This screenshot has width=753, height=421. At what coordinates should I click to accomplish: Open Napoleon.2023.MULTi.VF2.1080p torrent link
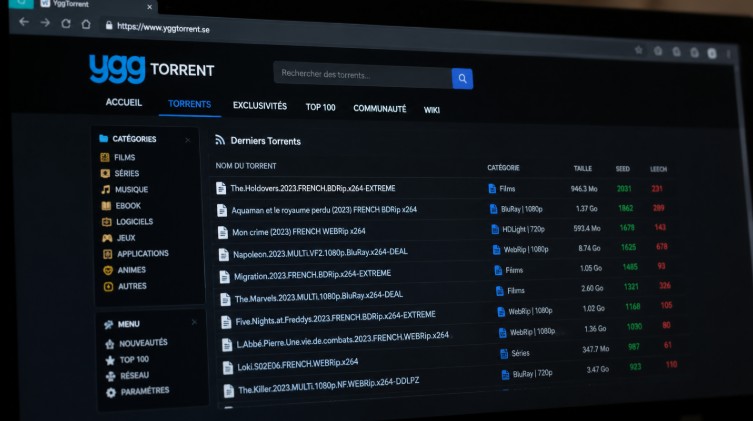click(x=320, y=253)
